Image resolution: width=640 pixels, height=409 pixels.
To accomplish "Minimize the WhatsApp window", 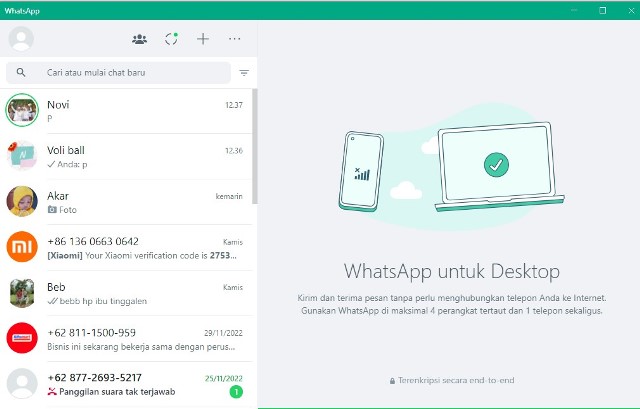I will [574, 10].
